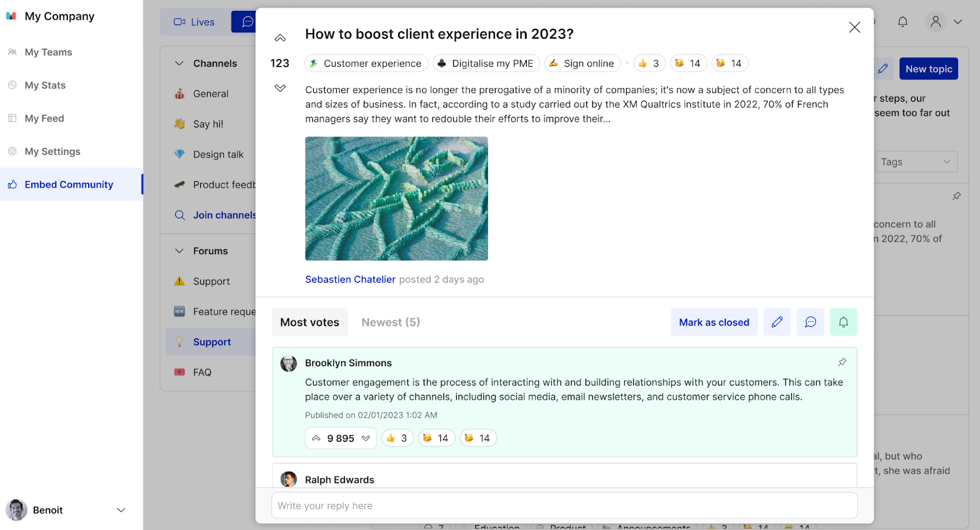Open the notifications bell in the top bar

[x=902, y=22]
